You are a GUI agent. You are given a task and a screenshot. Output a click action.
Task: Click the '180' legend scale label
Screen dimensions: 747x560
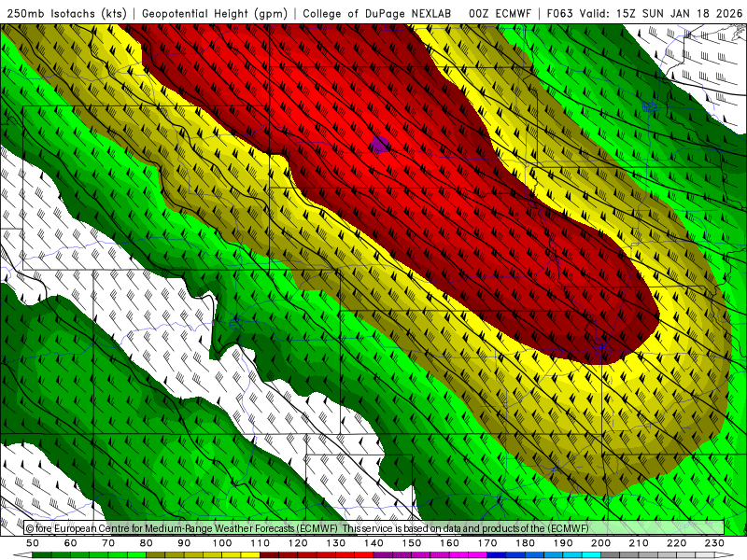click(526, 543)
